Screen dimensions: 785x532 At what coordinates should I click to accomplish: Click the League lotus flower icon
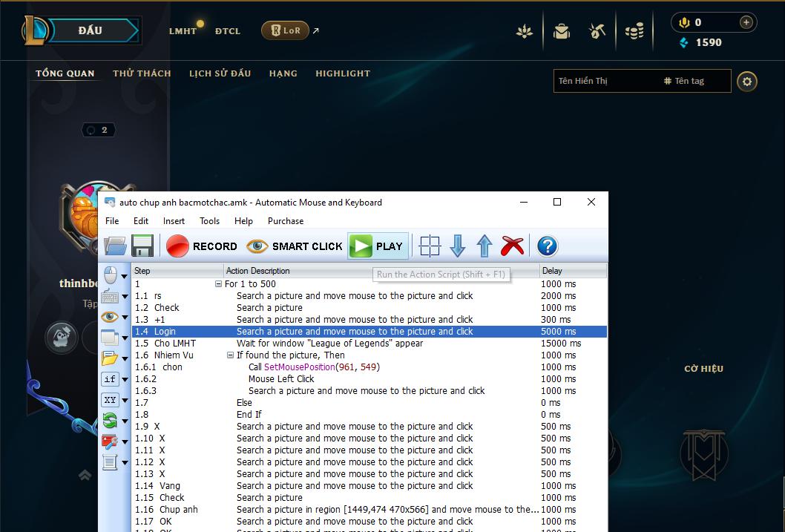(x=525, y=31)
